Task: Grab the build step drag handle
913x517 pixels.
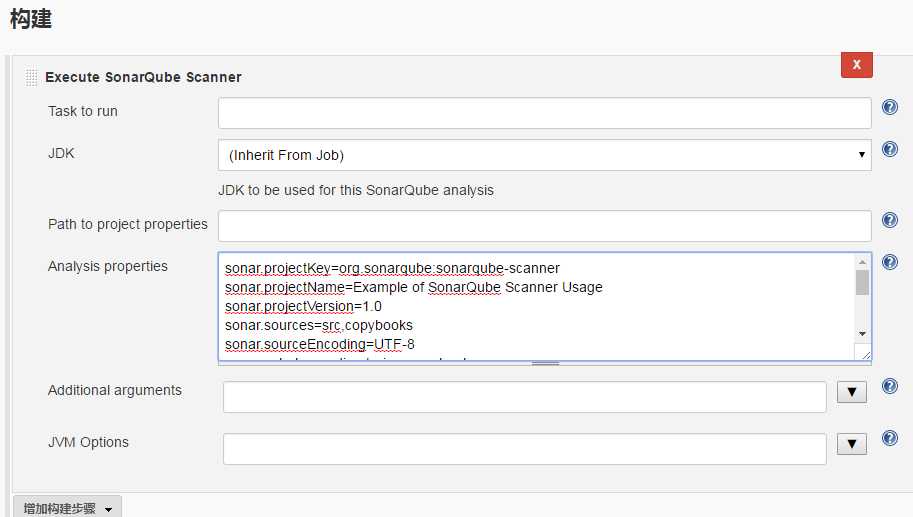Action: click(x=31, y=77)
